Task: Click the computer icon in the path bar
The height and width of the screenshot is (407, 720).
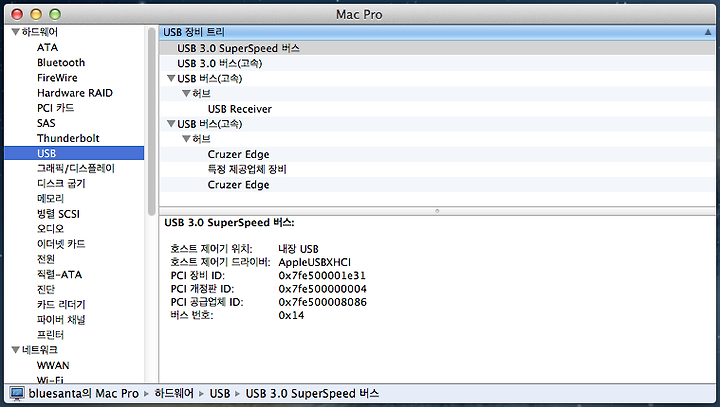Action: pos(17,394)
